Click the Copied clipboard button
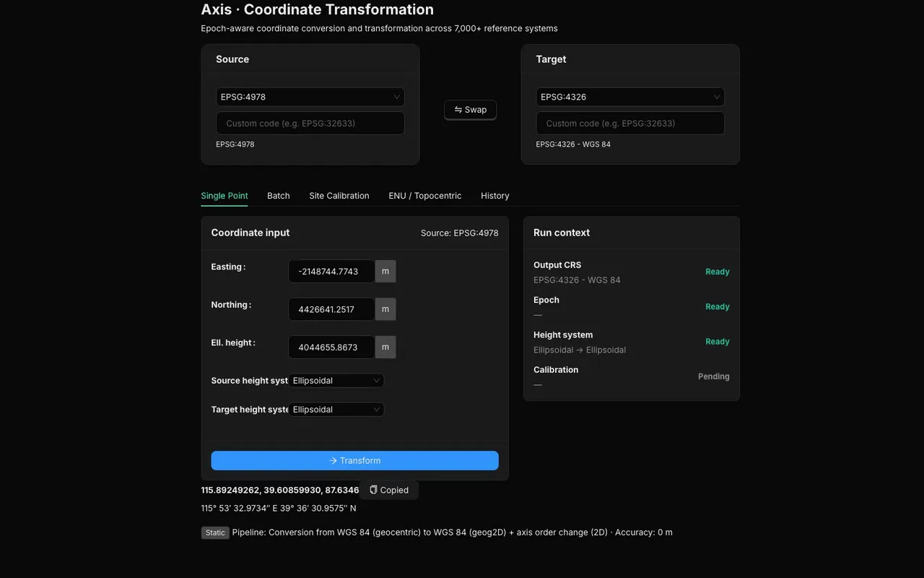 click(x=389, y=490)
